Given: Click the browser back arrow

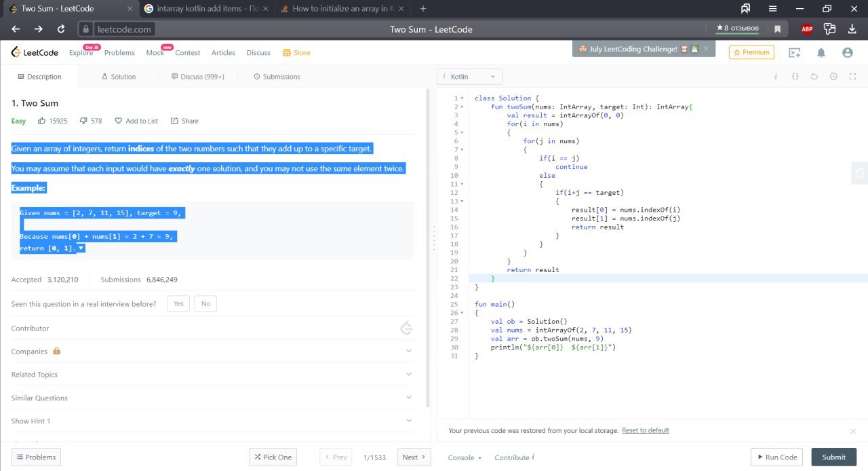Looking at the screenshot, I should pyautogui.click(x=16, y=29).
